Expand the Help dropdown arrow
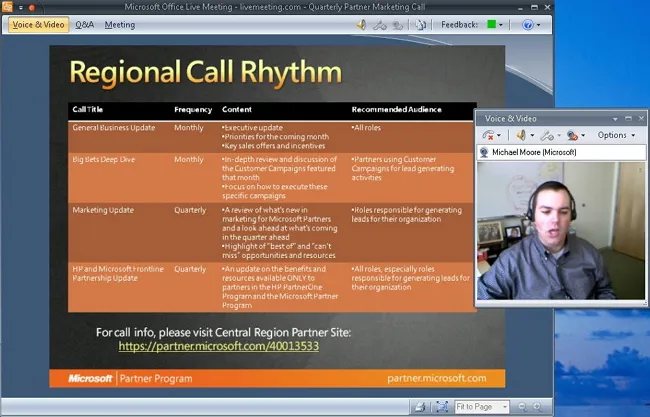This screenshot has height=417, width=650. tap(538, 25)
